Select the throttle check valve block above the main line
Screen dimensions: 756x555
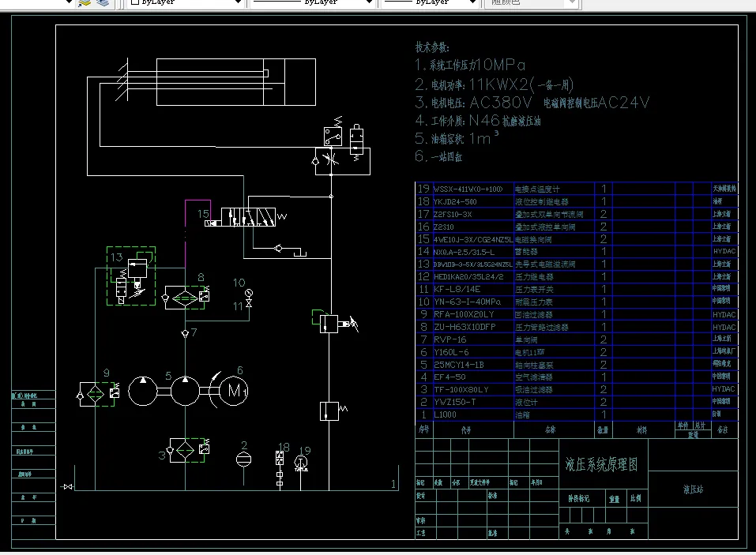click(342, 161)
